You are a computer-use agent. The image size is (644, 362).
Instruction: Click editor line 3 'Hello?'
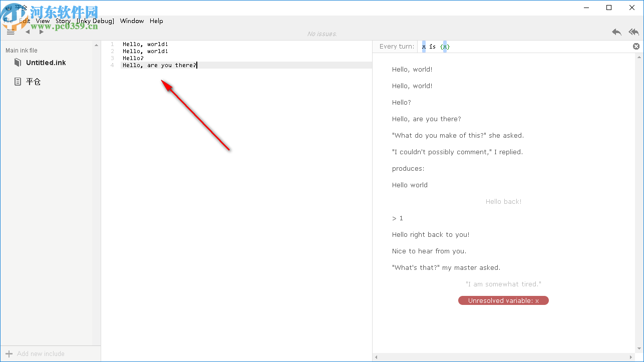tap(133, 58)
